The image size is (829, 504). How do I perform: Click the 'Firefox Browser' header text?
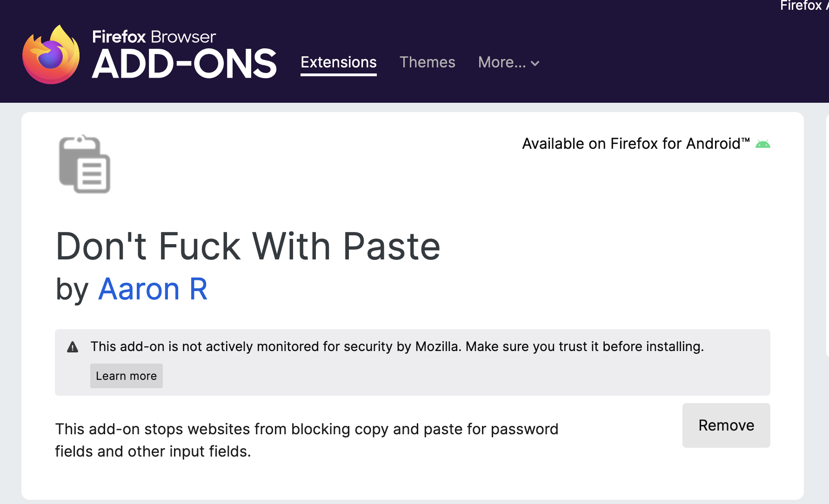[x=154, y=37]
